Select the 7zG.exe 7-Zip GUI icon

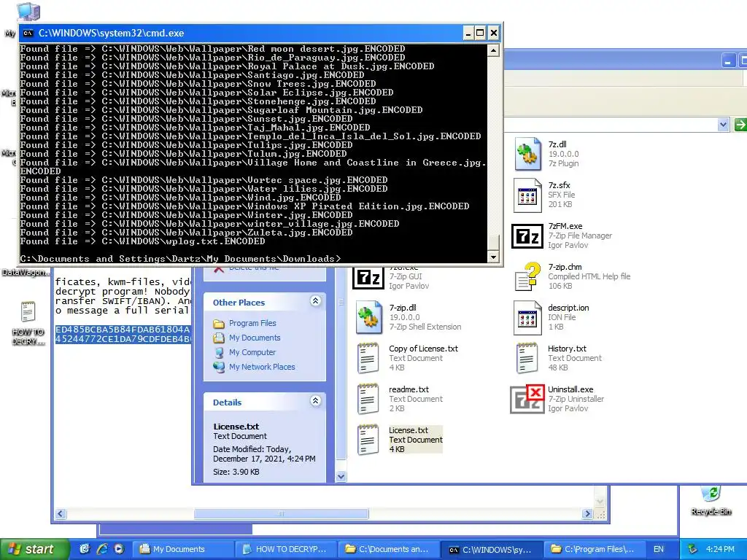368,278
